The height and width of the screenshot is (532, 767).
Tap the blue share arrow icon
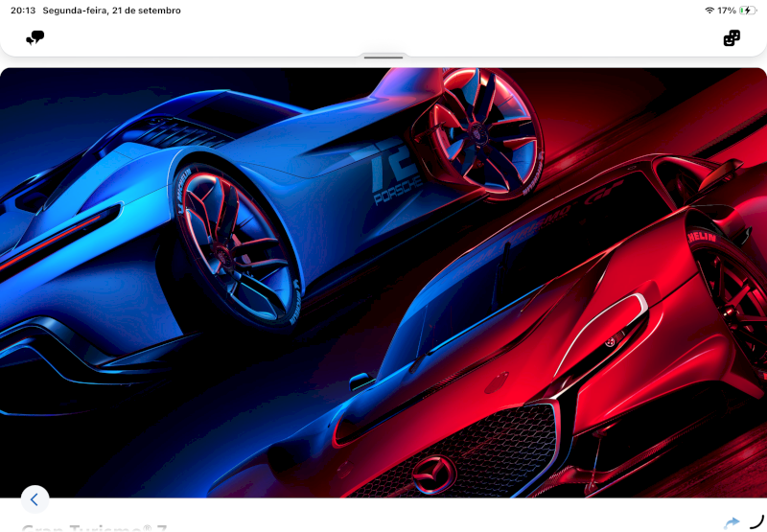732,523
